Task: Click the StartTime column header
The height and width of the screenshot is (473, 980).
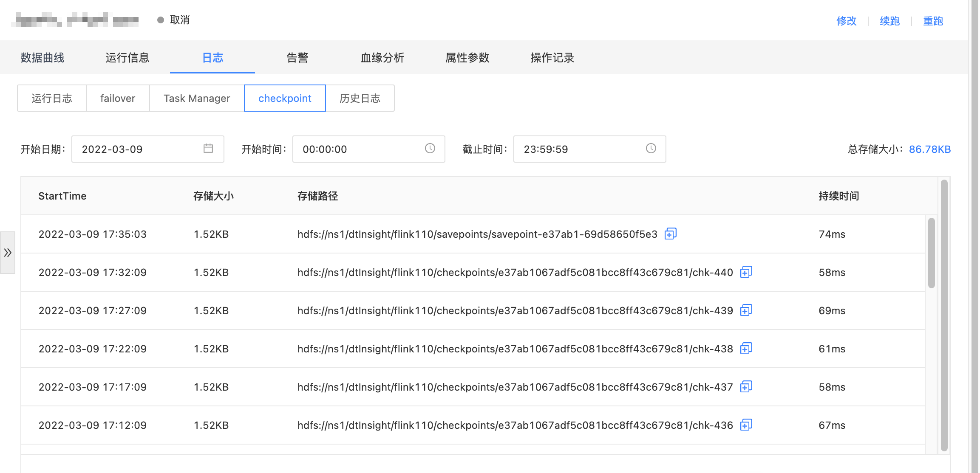Action: coord(62,196)
